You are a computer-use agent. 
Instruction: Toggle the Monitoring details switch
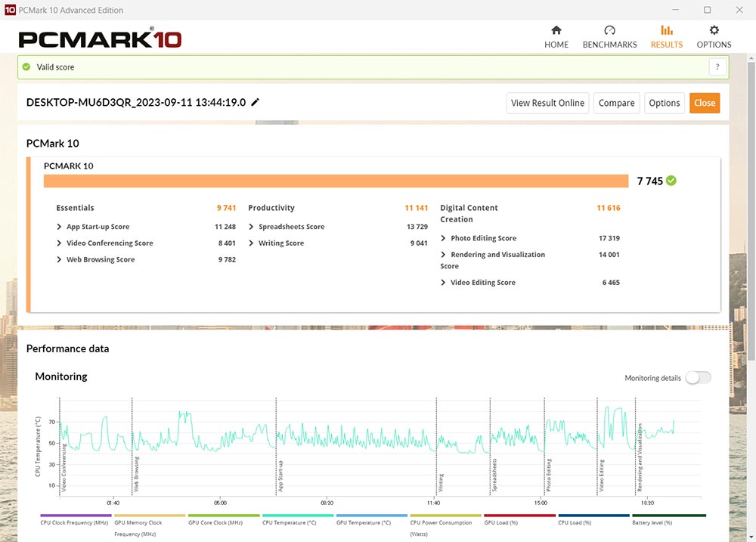(698, 378)
